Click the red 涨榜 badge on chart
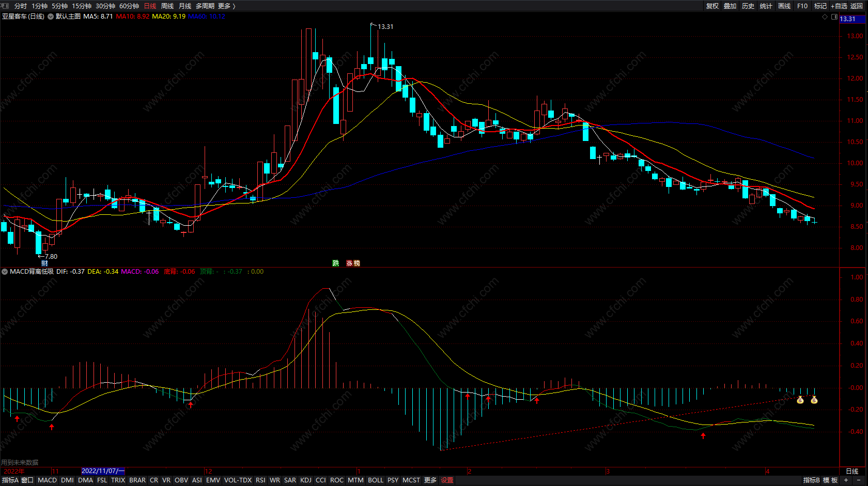Image resolution: width=868 pixels, height=486 pixels. tap(353, 263)
